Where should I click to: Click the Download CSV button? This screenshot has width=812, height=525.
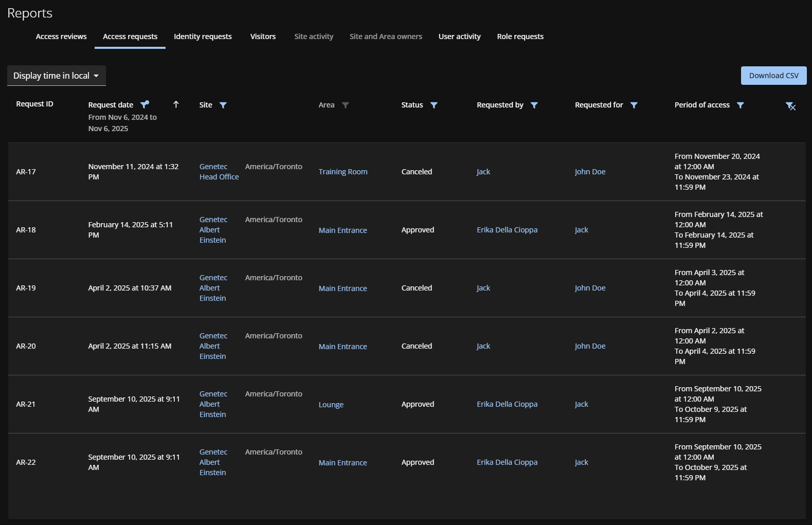773,76
